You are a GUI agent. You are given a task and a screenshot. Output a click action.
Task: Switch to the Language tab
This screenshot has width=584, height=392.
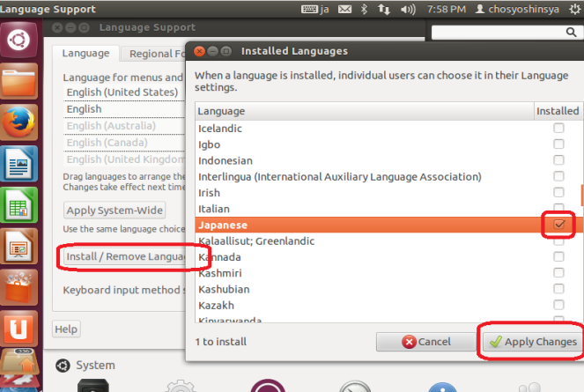pos(85,54)
